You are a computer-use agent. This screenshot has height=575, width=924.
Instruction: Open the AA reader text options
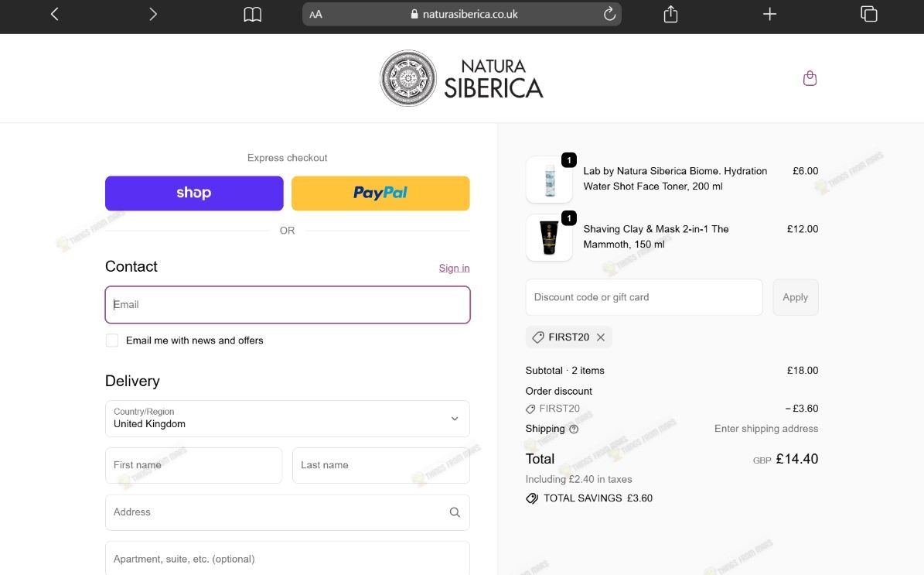click(315, 14)
